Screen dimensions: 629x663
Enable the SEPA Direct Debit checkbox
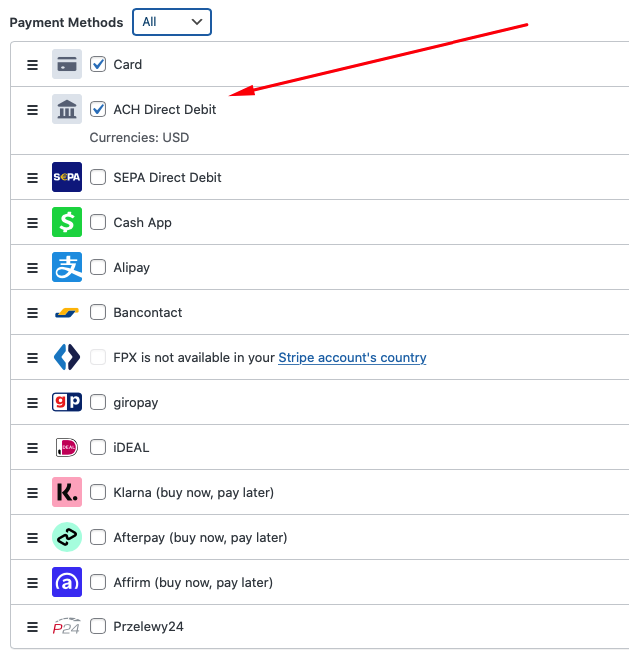click(98, 177)
